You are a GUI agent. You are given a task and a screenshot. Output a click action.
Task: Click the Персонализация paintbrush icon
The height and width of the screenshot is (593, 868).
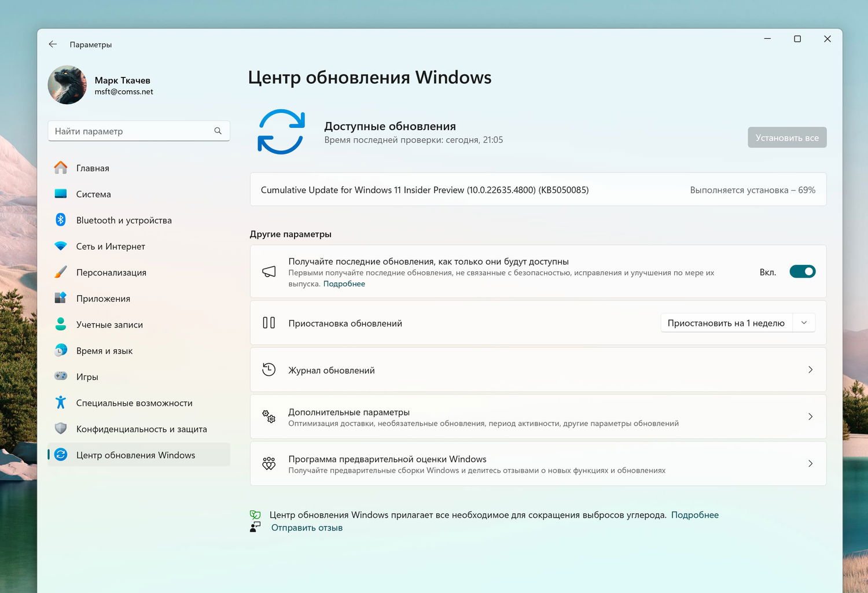coord(61,272)
